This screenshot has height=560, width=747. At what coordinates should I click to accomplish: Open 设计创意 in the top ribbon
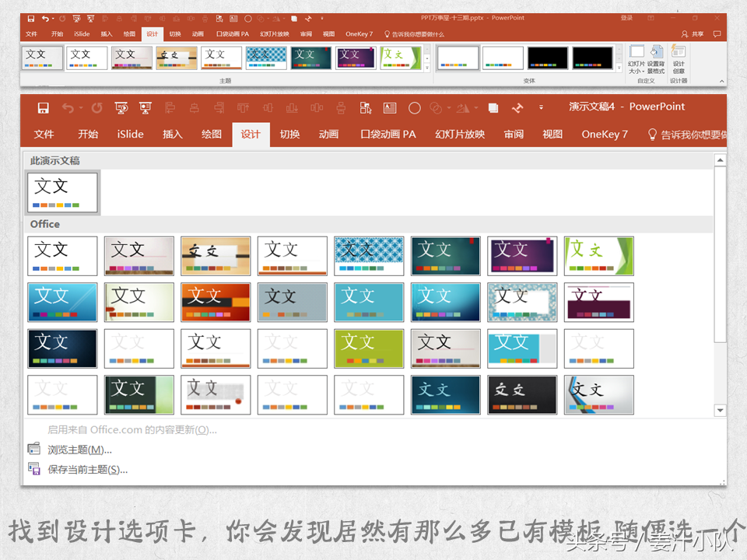click(679, 60)
